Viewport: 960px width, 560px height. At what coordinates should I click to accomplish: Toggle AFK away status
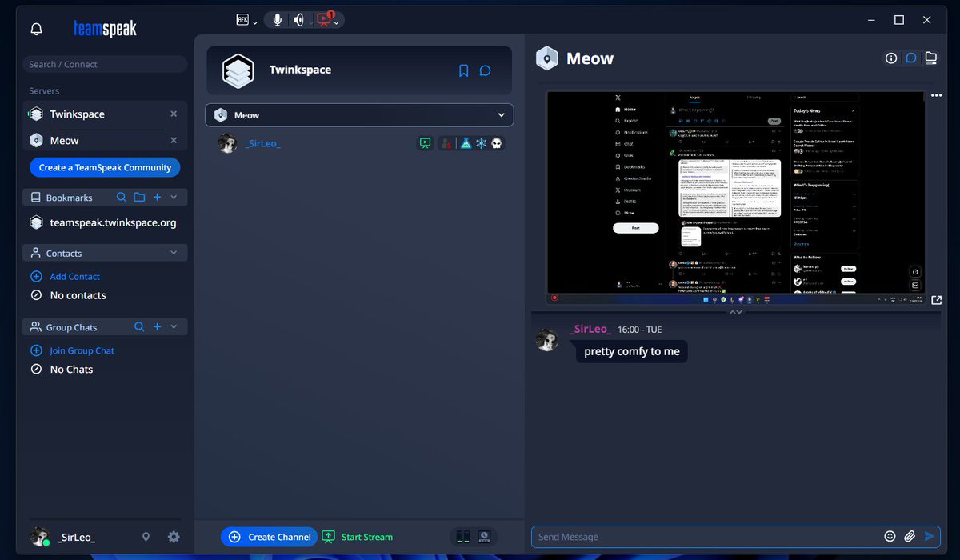243,20
